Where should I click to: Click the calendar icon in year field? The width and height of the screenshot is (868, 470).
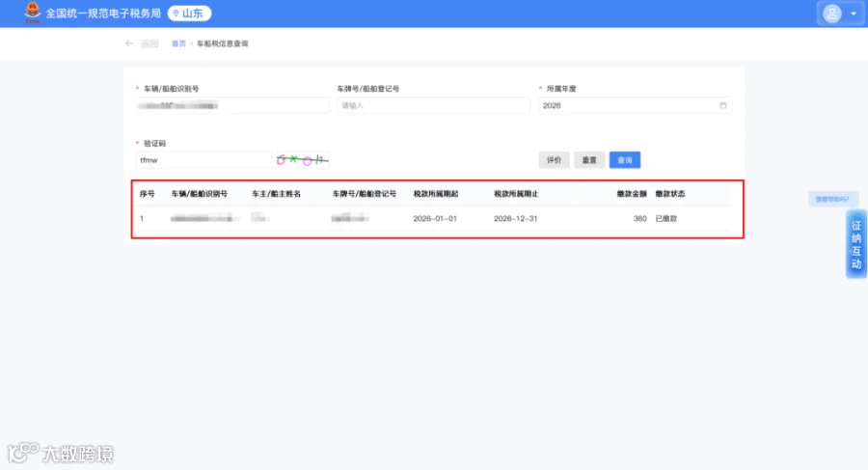tap(723, 105)
